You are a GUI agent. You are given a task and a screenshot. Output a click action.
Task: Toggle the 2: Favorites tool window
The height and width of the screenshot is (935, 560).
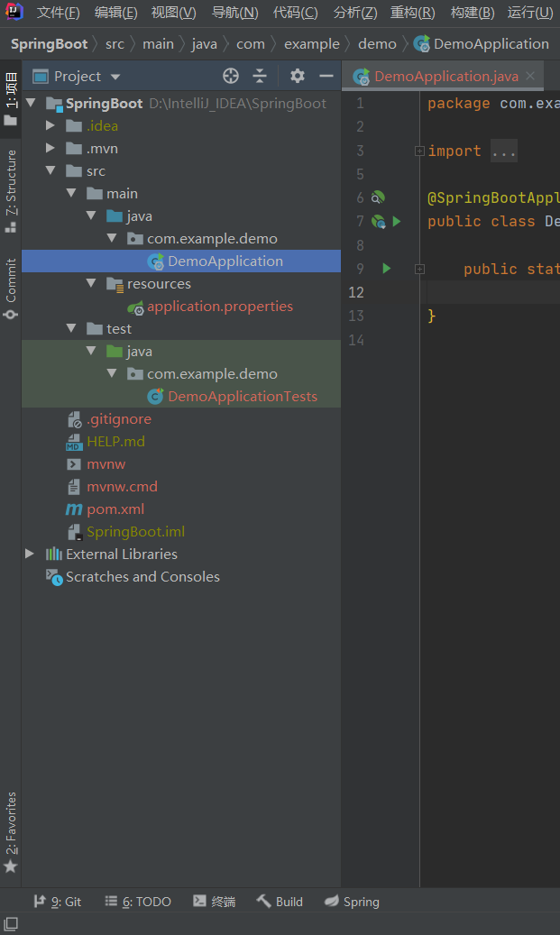pyautogui.click(x=11, y=832)
